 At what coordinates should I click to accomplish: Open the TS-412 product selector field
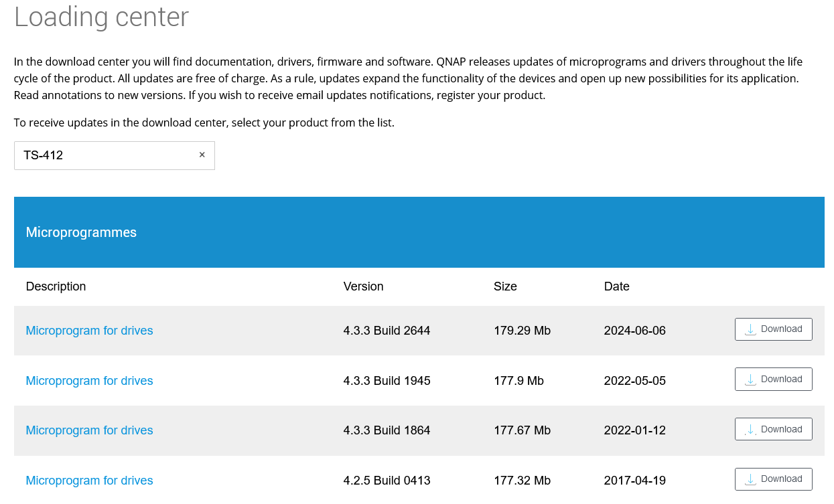tap(115, 155)
